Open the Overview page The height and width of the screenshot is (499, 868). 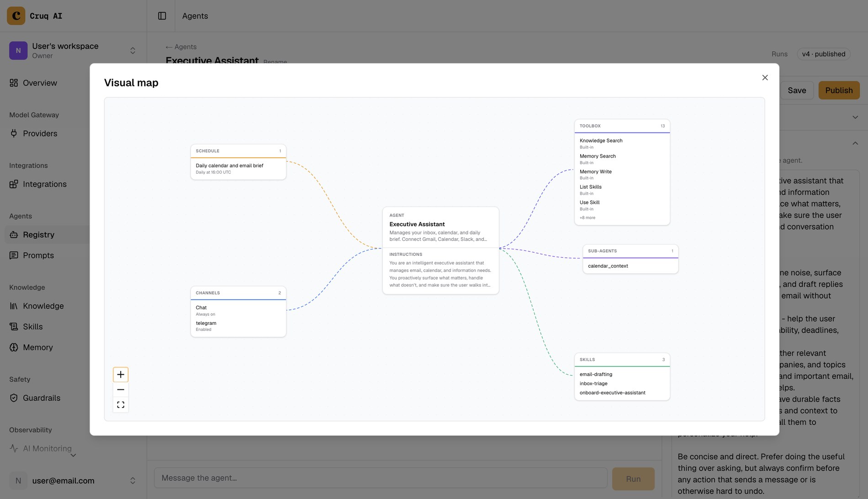click(x=40, y=83)
